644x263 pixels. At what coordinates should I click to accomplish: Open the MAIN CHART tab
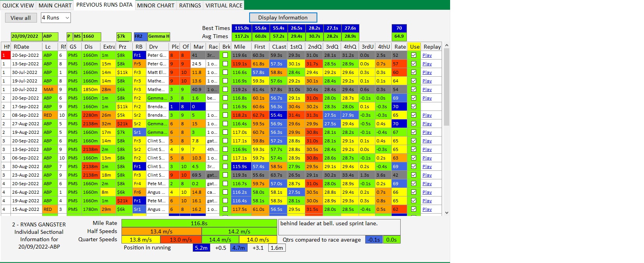[55, 5]
